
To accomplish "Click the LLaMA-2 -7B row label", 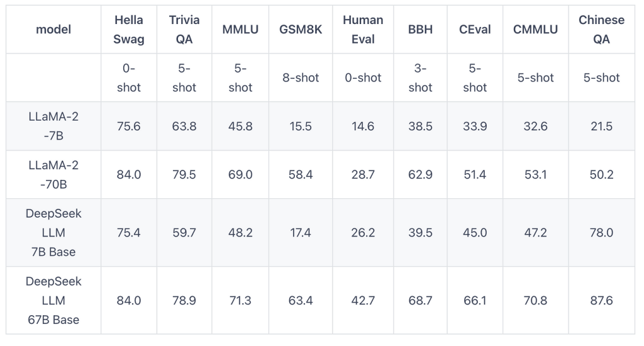I will coord(53,126).
